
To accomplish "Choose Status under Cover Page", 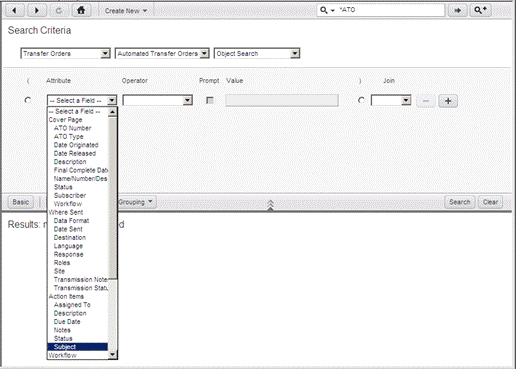I will [78, 187].
